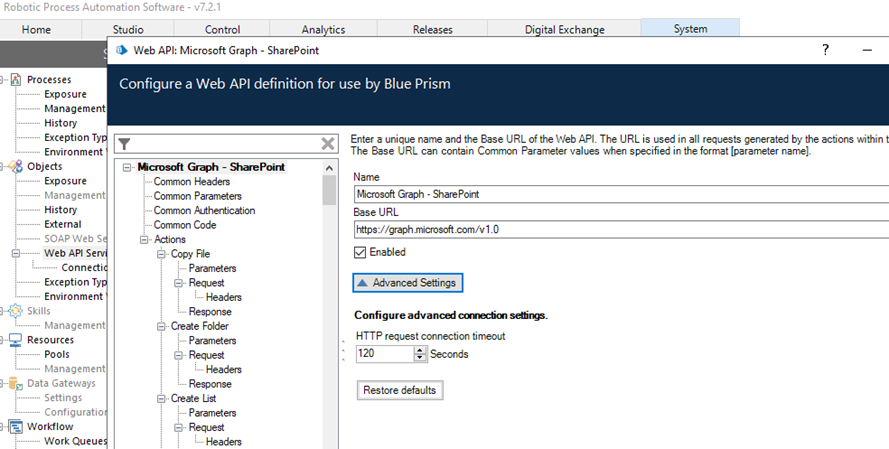Click the Data Gateways icon
This screenshot has height=449, width=889.
coord(16,383)
